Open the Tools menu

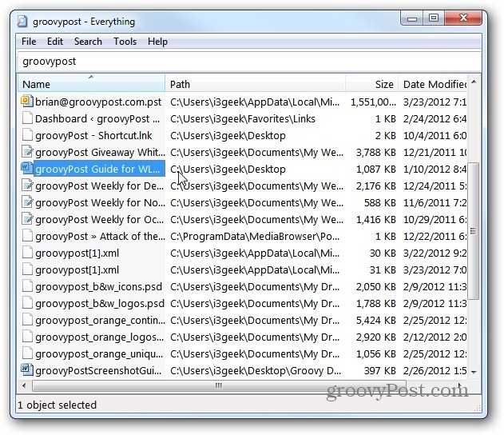125,42
